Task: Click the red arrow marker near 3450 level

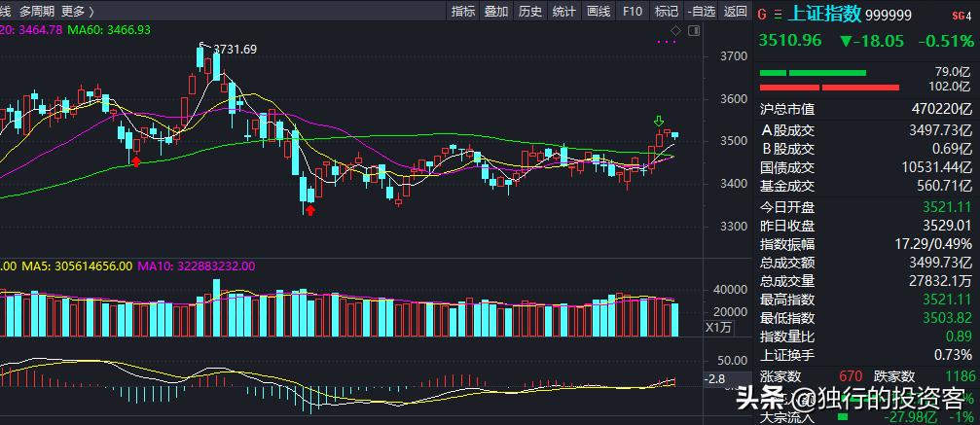Action: pyautogui.click(x=136, y=160)
